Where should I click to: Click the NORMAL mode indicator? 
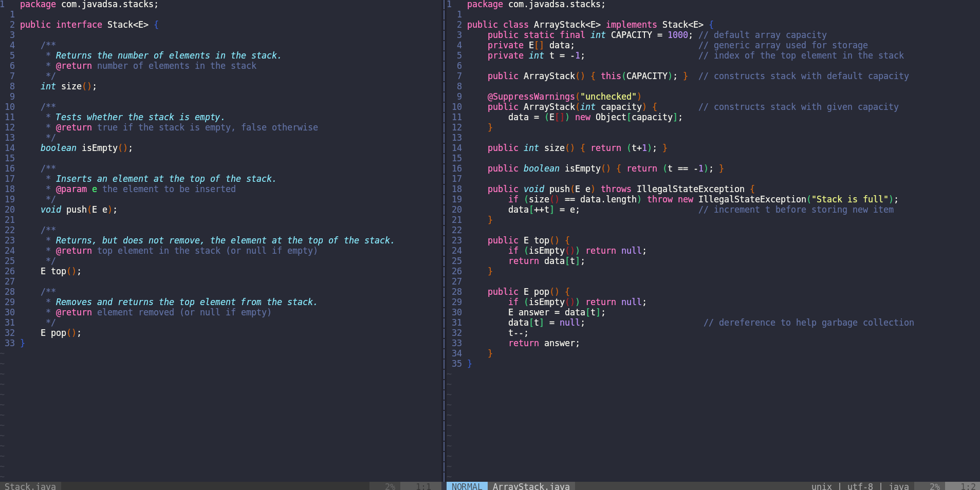pyautogui.click(x=467, y=486)
